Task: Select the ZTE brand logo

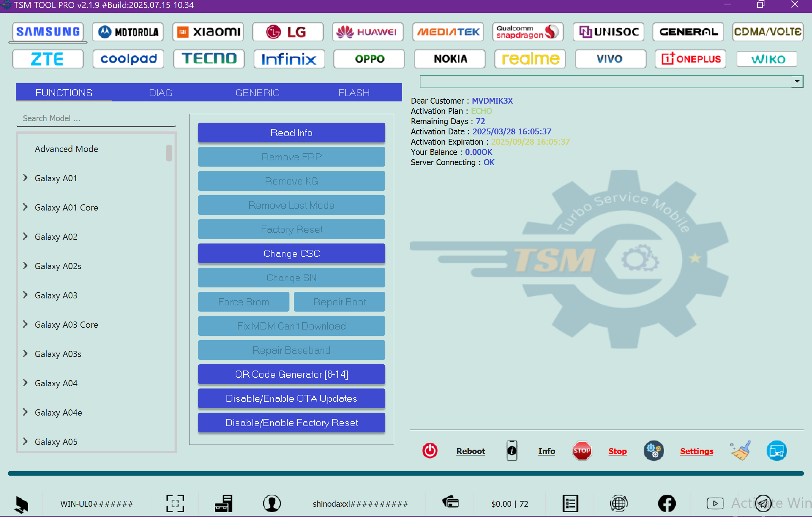Action: click(48, 59)
